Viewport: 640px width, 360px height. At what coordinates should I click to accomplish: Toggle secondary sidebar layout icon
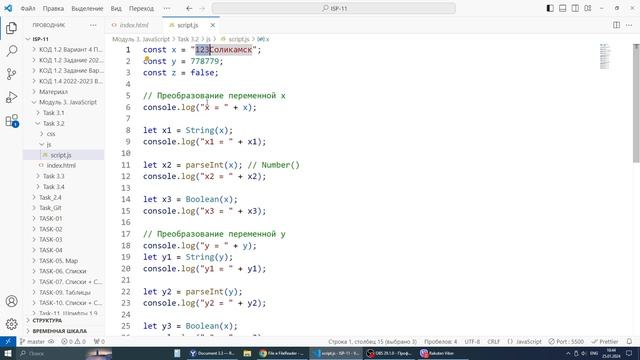[575, 8]
